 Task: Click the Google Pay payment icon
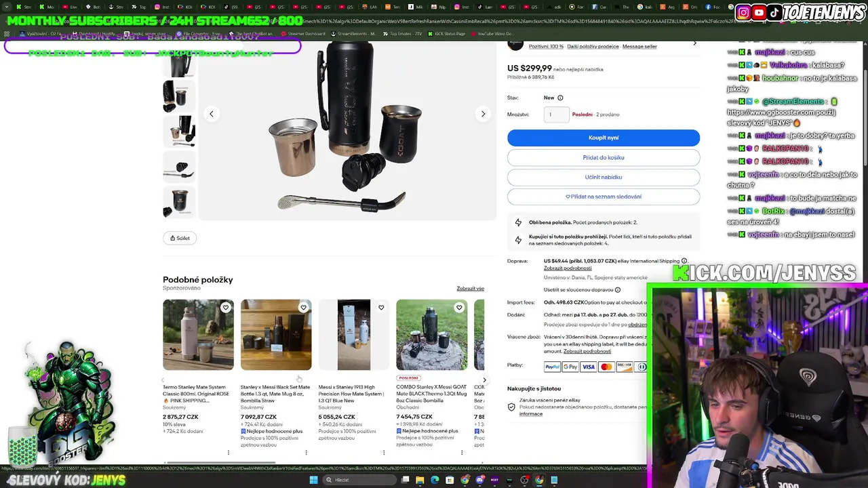570,367
